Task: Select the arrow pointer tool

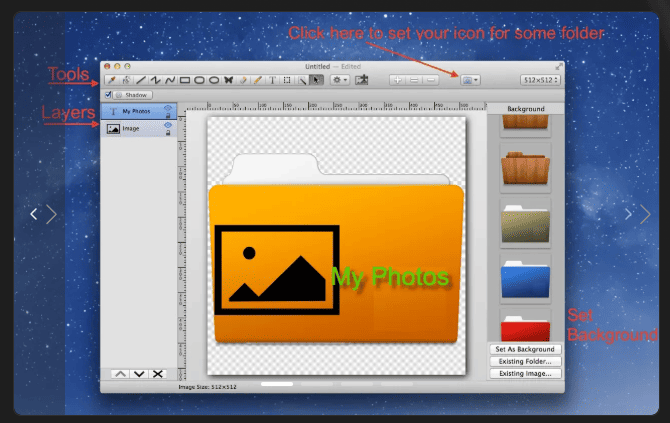Action: click(x=316, y=80)
